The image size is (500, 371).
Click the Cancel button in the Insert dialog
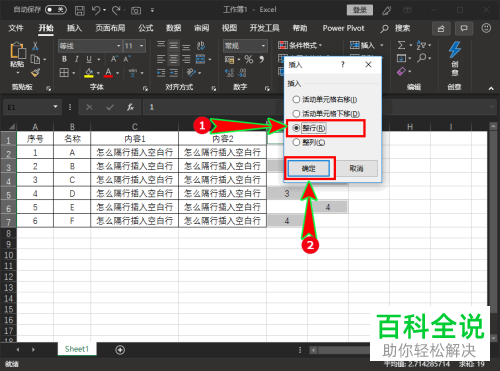356,169
